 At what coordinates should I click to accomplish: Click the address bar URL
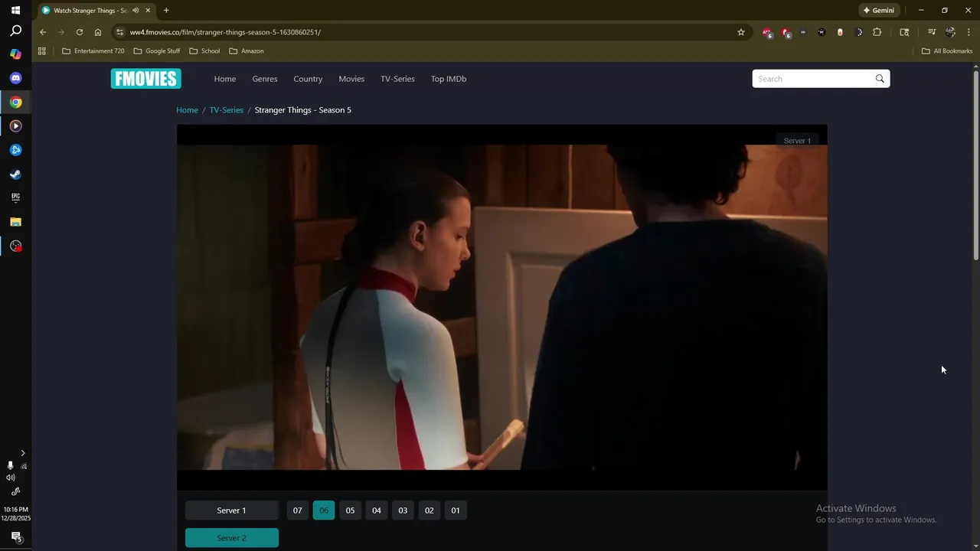click(225, 32)
